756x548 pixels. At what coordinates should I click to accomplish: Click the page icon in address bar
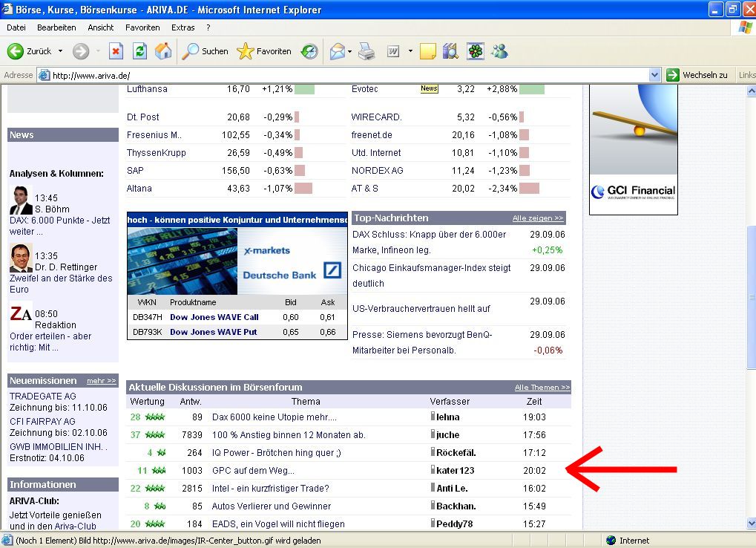click(45, 75)
